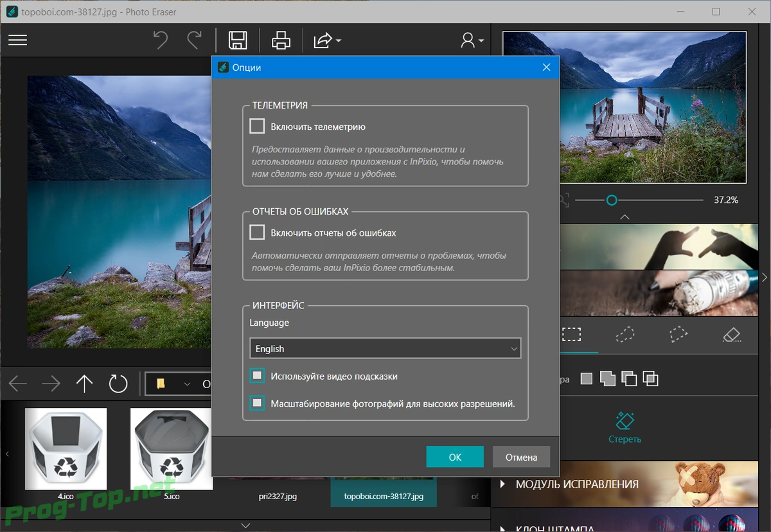The width and height of the screenshot is (771, 532).
Task: Select the rectangular selection tool
Action: pos(571,334)
